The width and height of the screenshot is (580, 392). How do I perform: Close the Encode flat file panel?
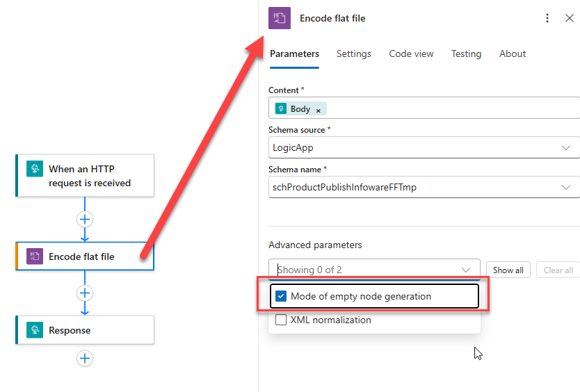tap(570, 18)
